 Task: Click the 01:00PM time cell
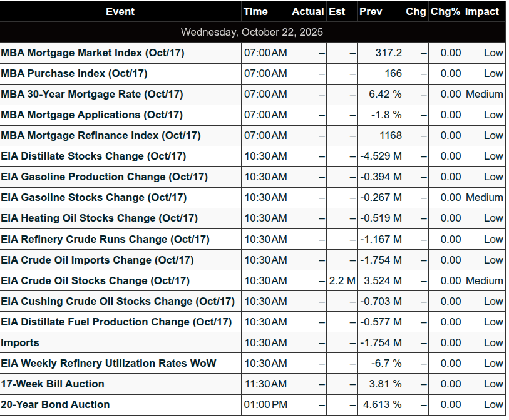point(265,404)
